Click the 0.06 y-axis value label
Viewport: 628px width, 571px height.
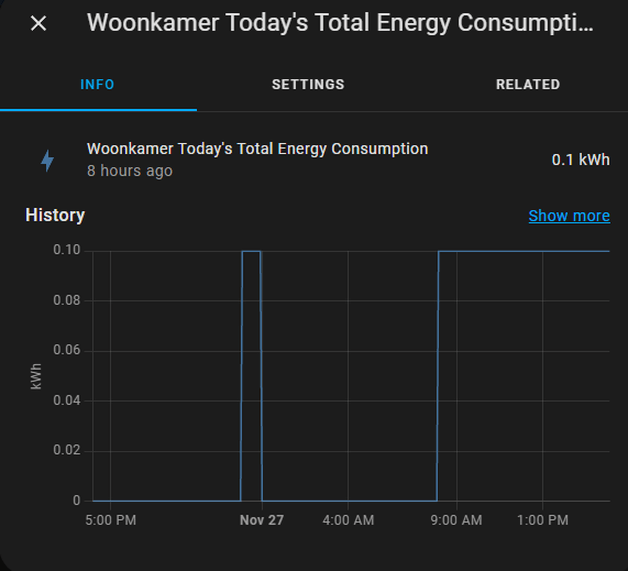point(66,350)
